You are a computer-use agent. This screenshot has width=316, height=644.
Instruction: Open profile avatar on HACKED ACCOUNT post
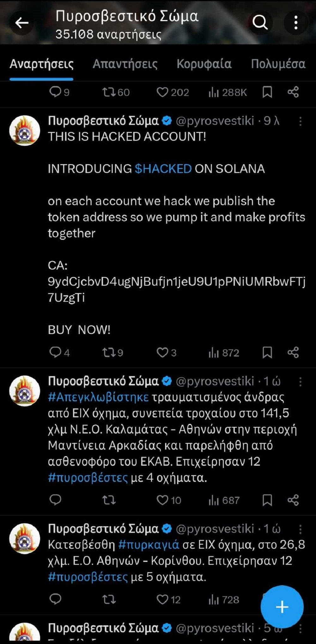coord(25,131)
